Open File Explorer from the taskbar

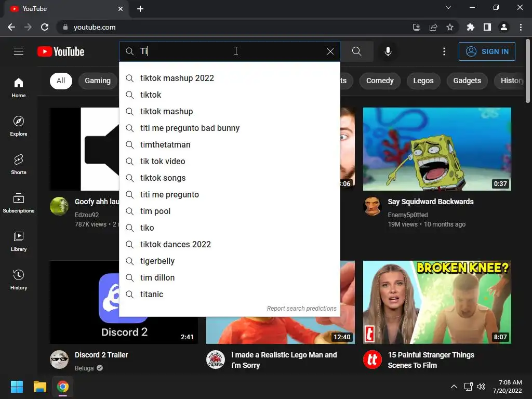point(39,387)
